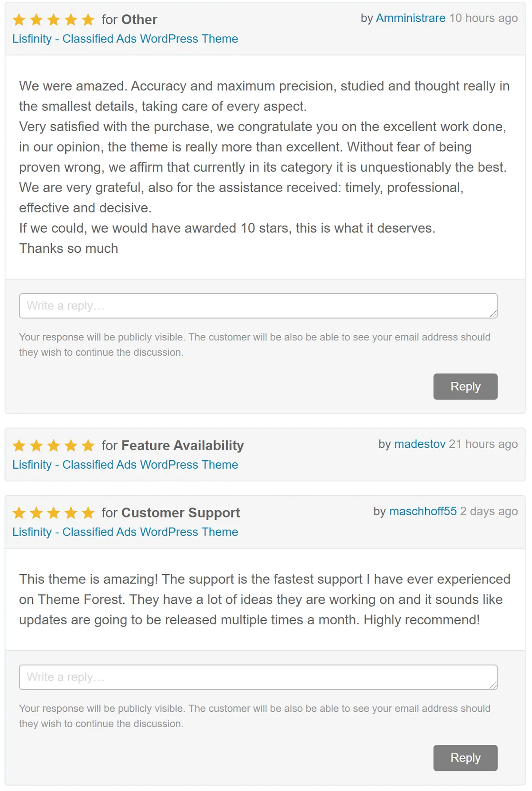The width and height of the screenshot is (532, 791).
Task: Click the fifth star of the Other rating
Action: [x=87, y=20]
